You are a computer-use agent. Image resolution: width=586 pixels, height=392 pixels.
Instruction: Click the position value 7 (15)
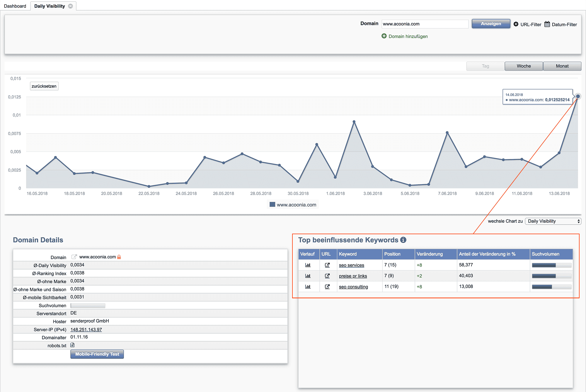click(x=390, y=265)
